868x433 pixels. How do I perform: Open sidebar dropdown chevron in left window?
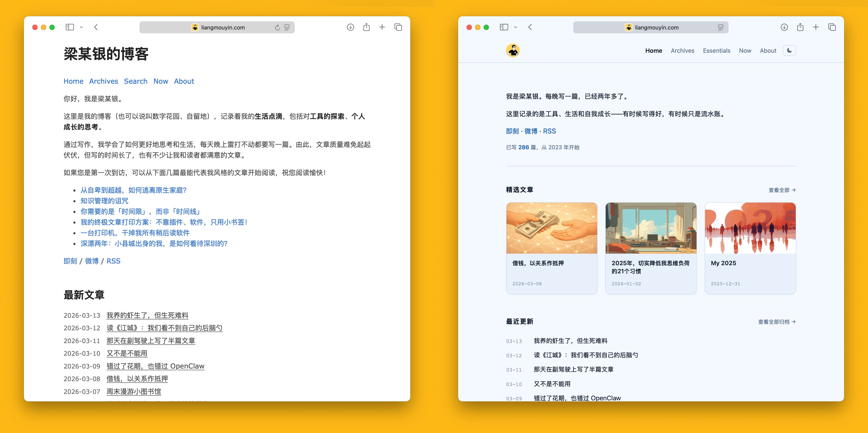point(81,27)
